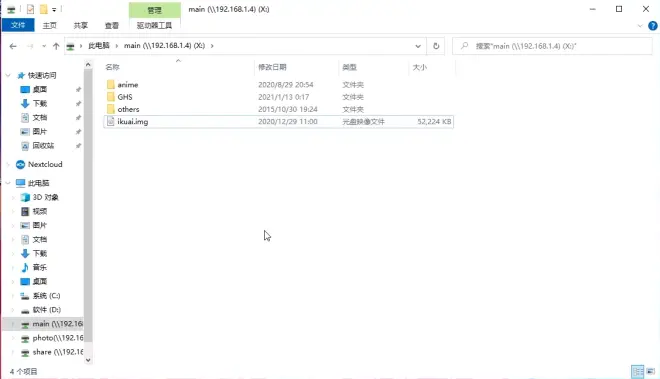
Task: Refresh the current folder
Action: 436,46
